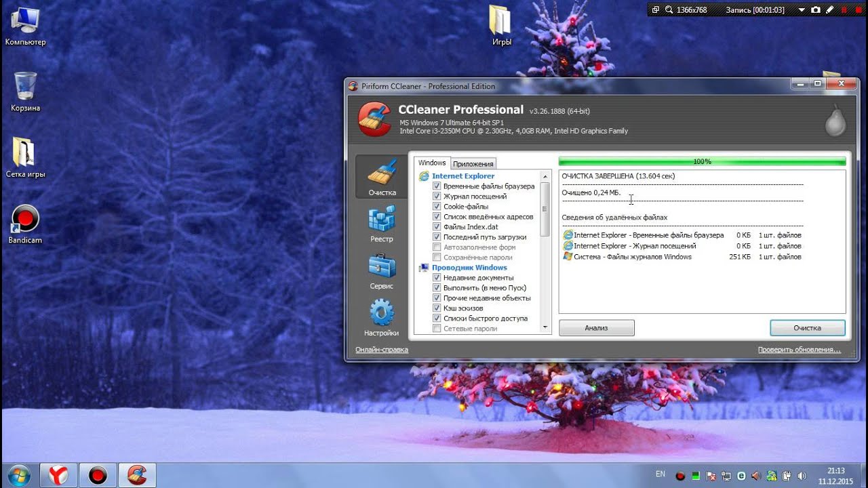Click the Очищено 0,24 МБ text
The width and height of the screenshot is (868, 488).
(x=591, y=192)
